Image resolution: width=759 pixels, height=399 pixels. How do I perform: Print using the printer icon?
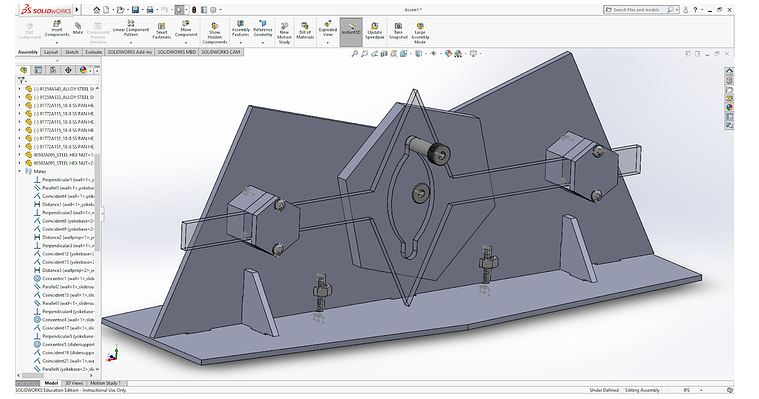(150, 10)
